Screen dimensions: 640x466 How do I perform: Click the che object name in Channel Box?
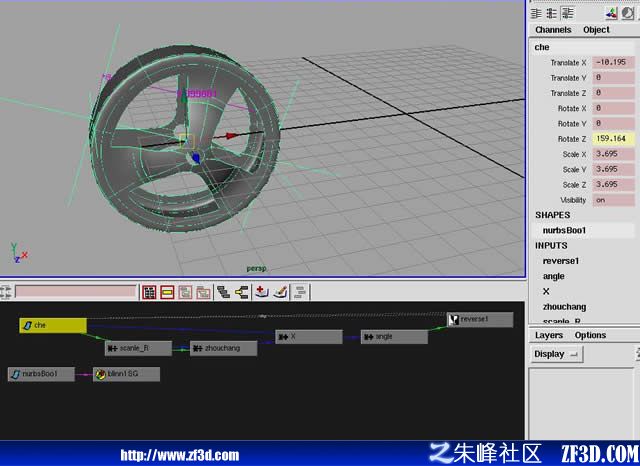[542, 47]
